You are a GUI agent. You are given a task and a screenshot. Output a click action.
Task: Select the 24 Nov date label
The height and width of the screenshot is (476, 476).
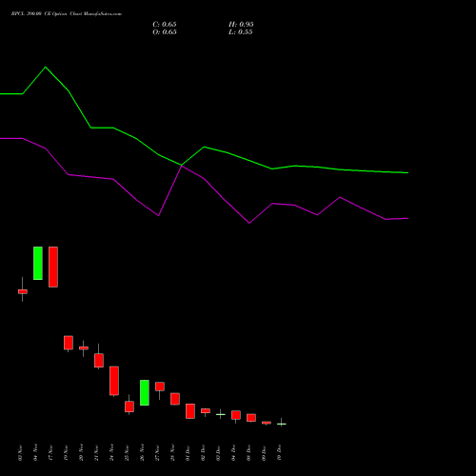111,452
